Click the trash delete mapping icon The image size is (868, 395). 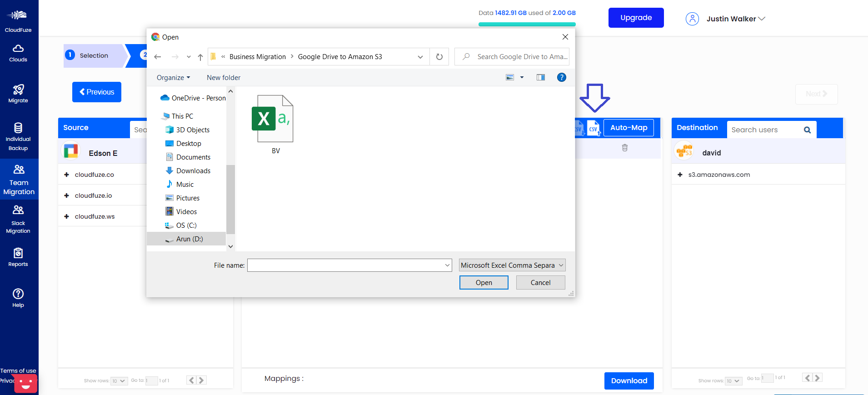click(x=625, y=148)
